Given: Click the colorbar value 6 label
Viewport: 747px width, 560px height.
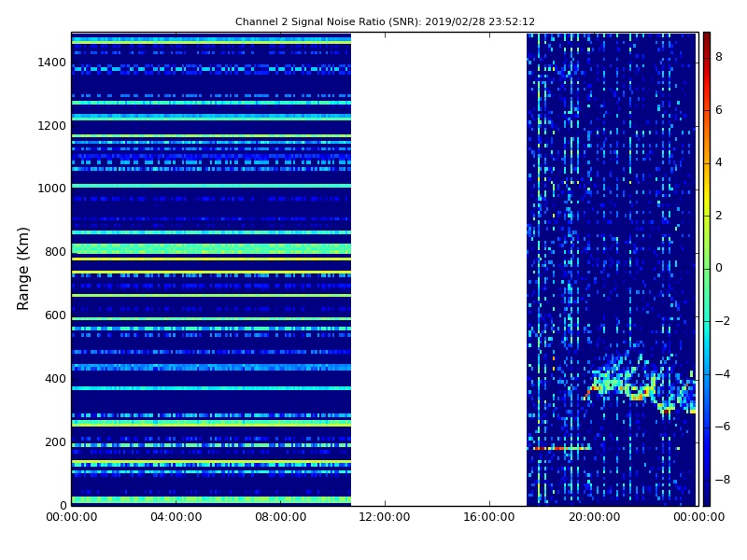Looking at the screenshot, I should click(x=719, y=110).
